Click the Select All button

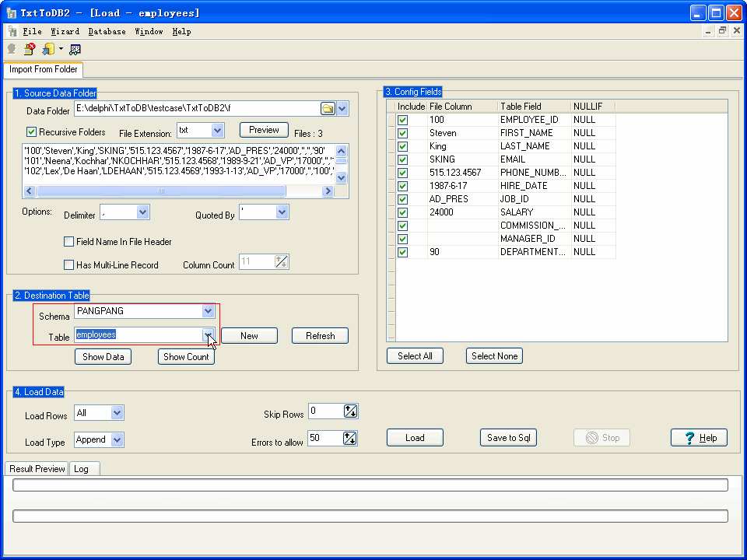[x=415, y=355]
